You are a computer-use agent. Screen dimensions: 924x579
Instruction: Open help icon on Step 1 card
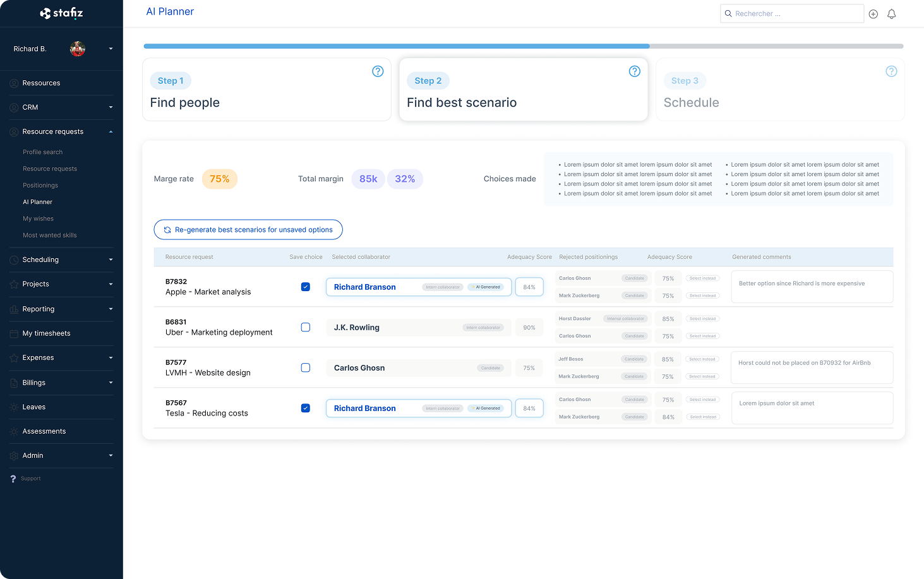pos(378,71)
